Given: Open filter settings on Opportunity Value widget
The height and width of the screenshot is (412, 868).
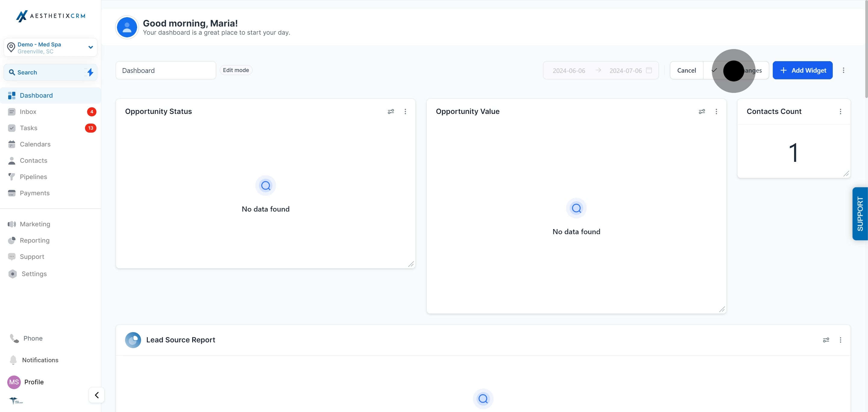Looking at the screenshot, I should click(x=702, y=112).
